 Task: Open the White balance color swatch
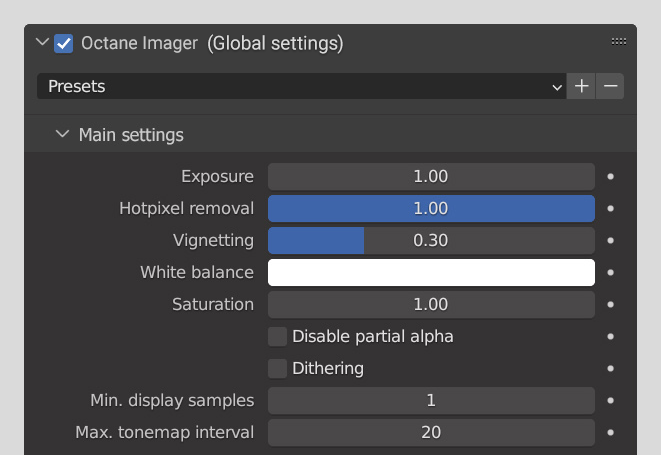(x=431, y=273)
